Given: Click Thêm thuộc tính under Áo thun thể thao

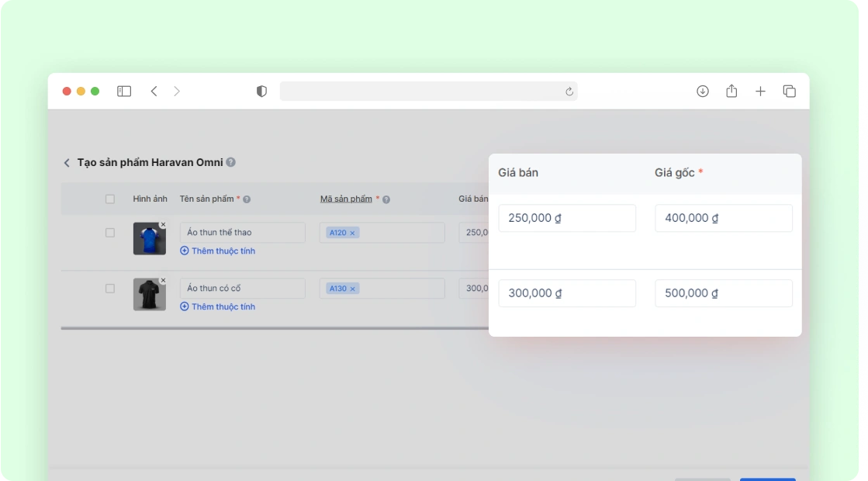Looking at the screenshot, I should (218, 251).
